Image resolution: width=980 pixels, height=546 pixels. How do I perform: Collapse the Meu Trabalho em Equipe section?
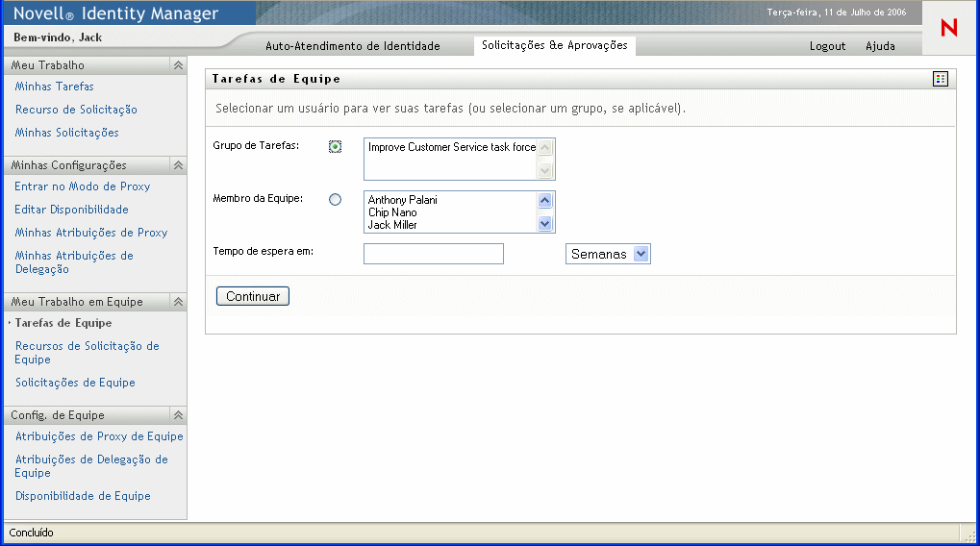point(178,302)
